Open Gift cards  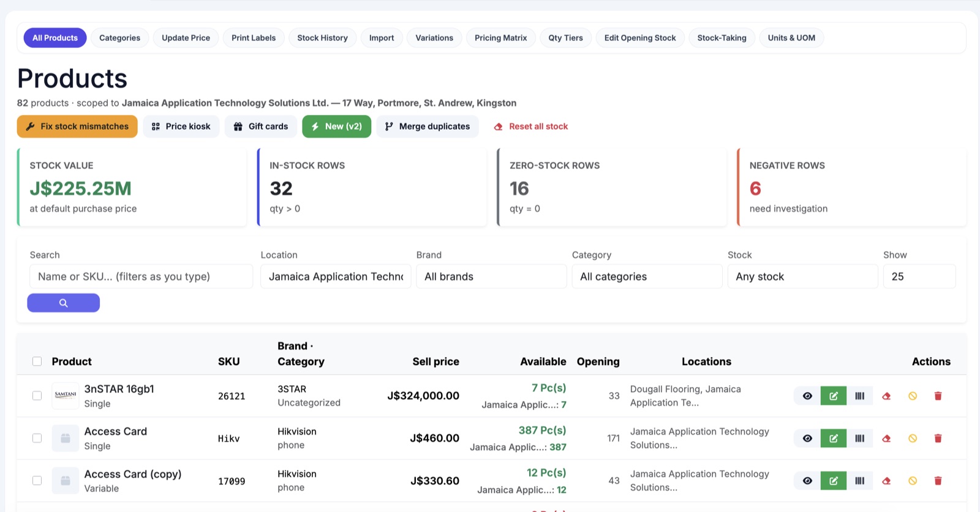pyautogui.click(x=261, y=126)
